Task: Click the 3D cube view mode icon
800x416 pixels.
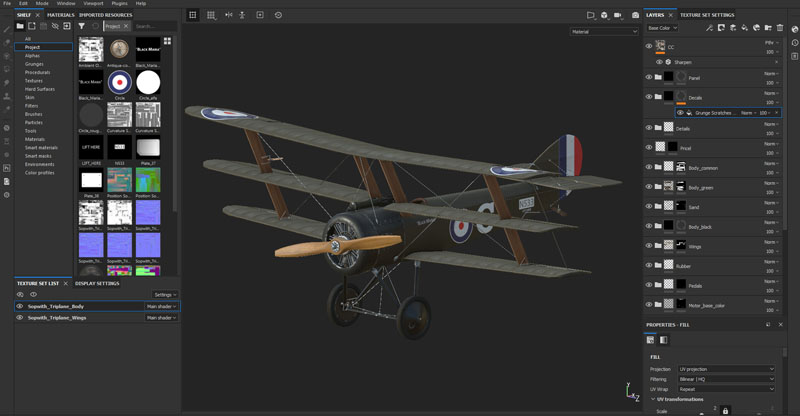Action: pyautogui.click(x=591, y=15)
